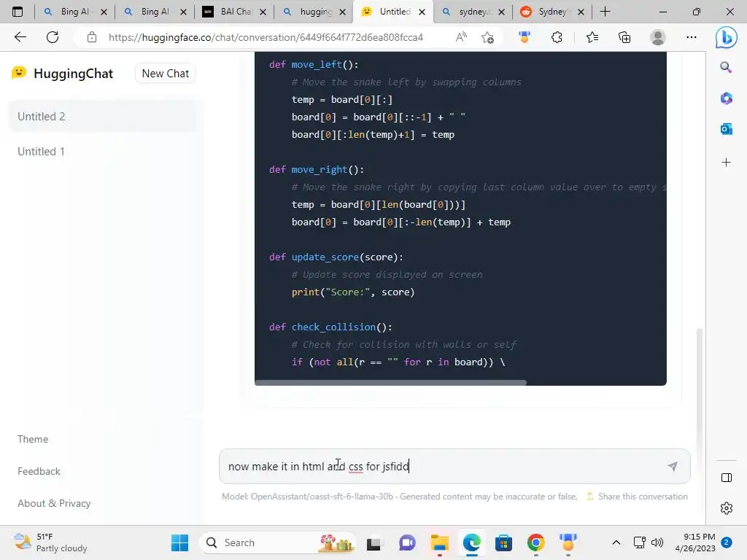The image size is (747, 560).
Task: Close the BAI Chat tab
Action: point(263,12)
